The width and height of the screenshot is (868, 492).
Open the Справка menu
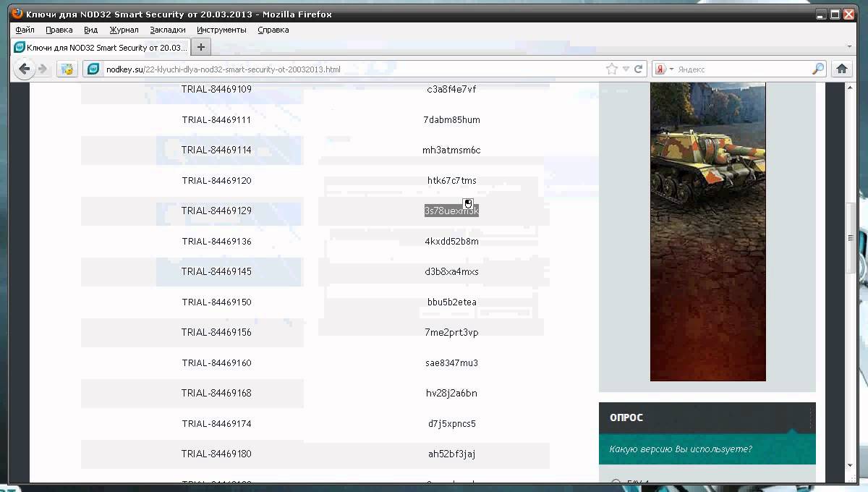273,30
